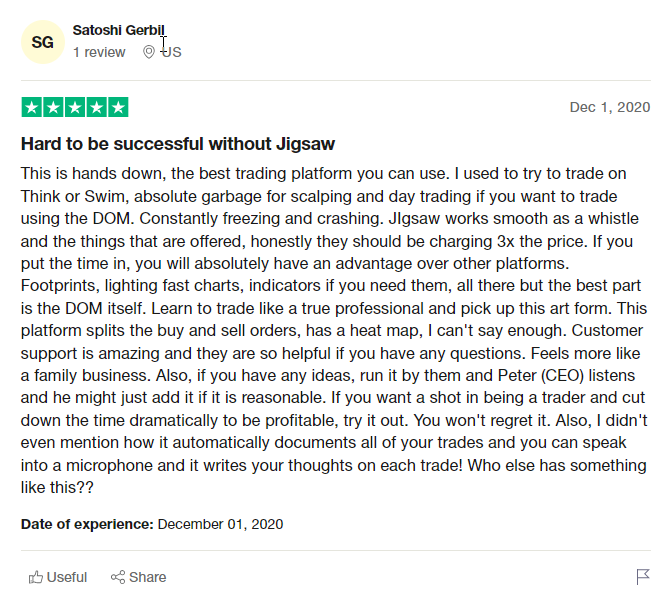This screenshot has height=600, width=672.
Task: Click the Share icon
Action: click(x=118, y=577)
